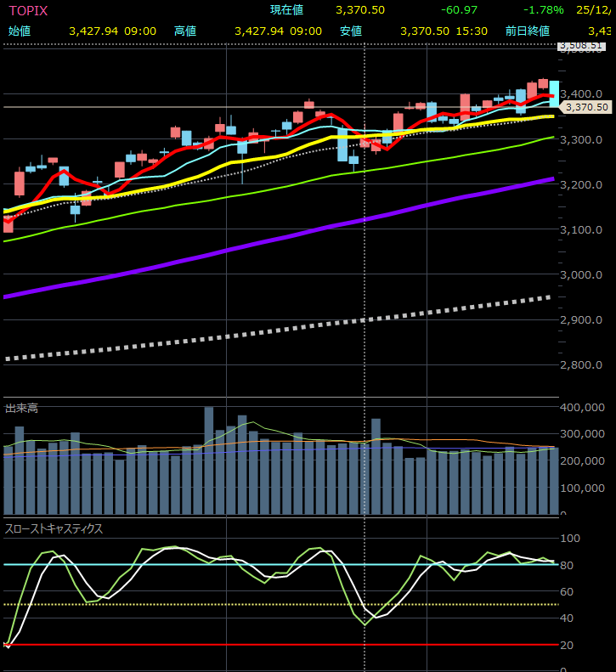Screen dimensions: 616x672
Task: Select the 前日終値 previous close label
Action: (527, 31)
